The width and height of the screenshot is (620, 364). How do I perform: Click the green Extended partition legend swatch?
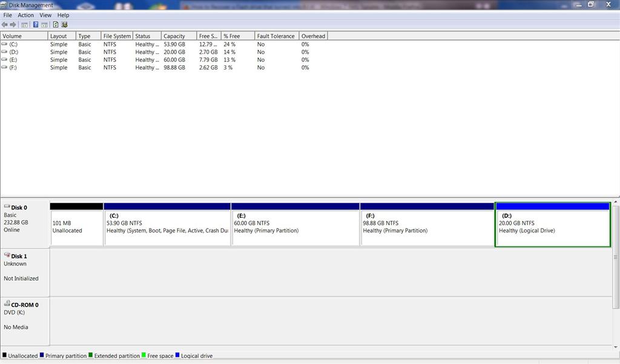(x=91, y=355)
